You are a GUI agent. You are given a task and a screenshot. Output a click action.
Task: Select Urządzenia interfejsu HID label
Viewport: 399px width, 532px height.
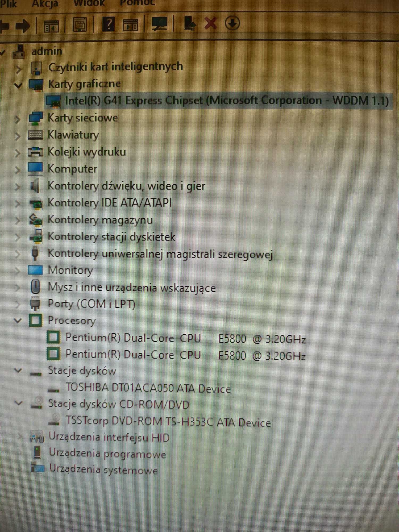(x=109, y=438)
